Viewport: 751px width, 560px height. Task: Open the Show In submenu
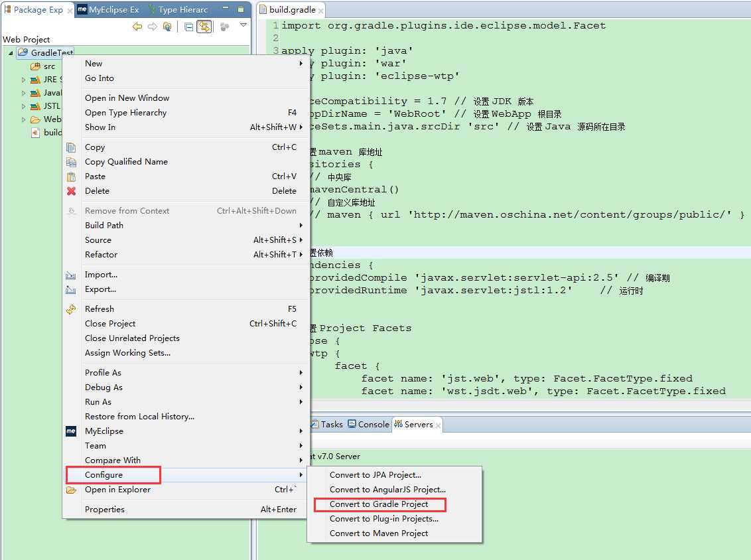click(186, 127)
